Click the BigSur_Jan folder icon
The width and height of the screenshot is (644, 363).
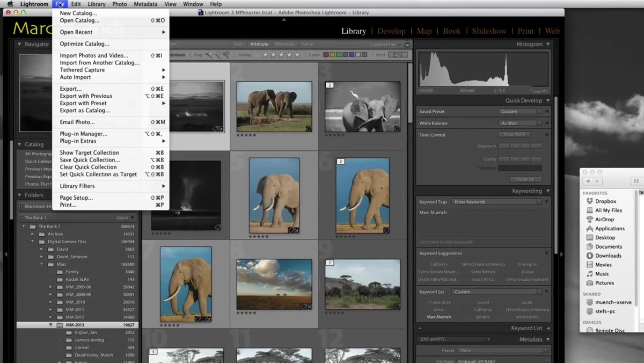tap(69, 332)
